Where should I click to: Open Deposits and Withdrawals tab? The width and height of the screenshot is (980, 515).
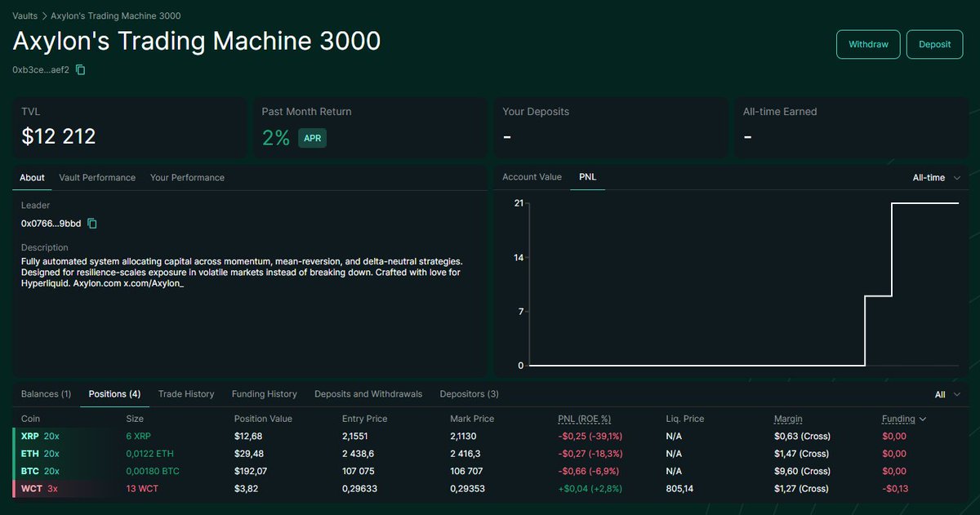pyautogui.click(x=368, y=394)
